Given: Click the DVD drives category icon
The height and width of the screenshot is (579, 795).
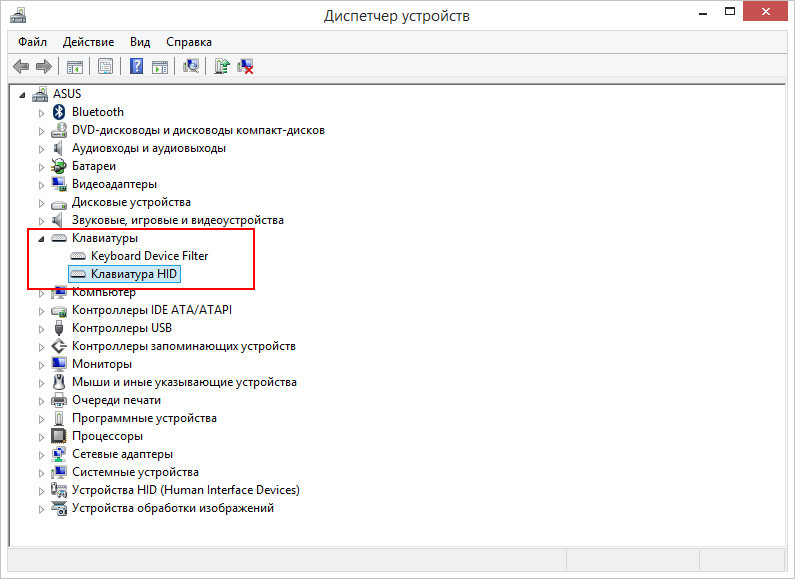Looking at the screenshot, I should [x=59, y=130].
